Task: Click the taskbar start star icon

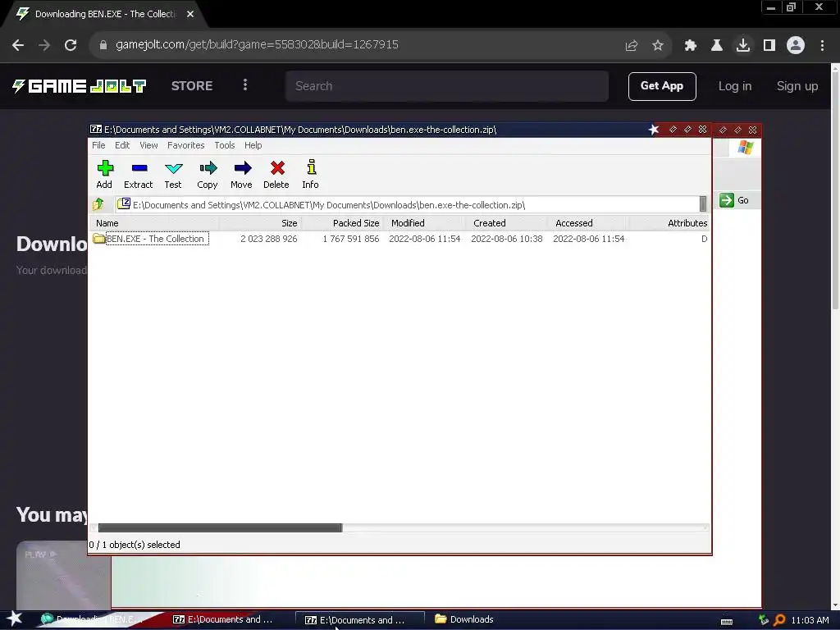Action: [x=15, y=619]
